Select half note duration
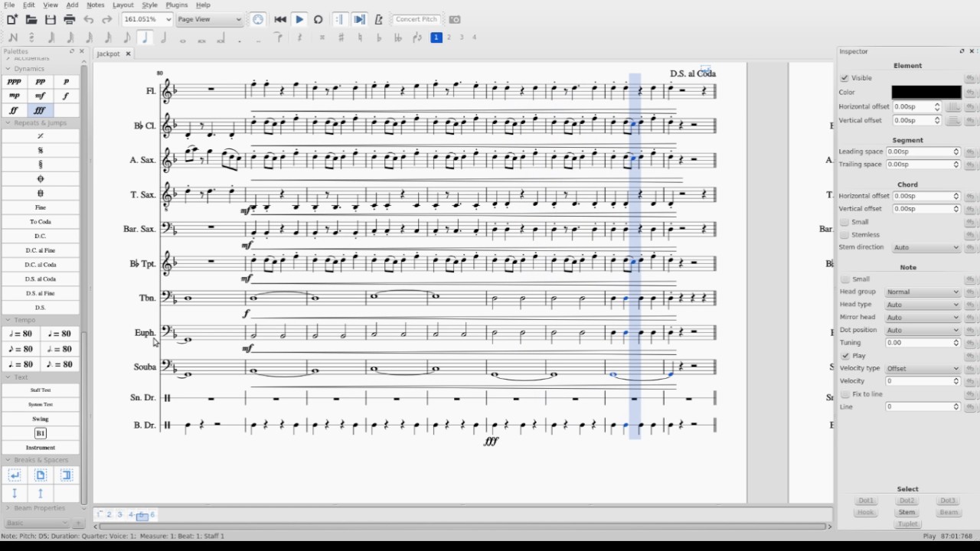Image resolution: width=980 pixels, height=551 pixels. [x=163, y=37]
